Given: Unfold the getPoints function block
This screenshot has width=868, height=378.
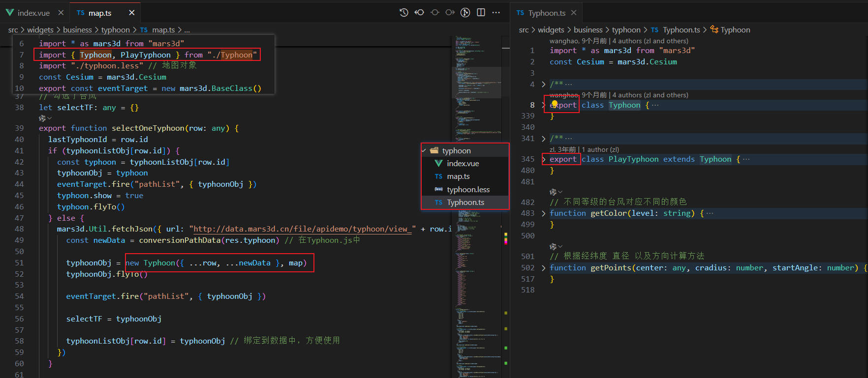Looking at the screenshot, I should click(543, 268).
